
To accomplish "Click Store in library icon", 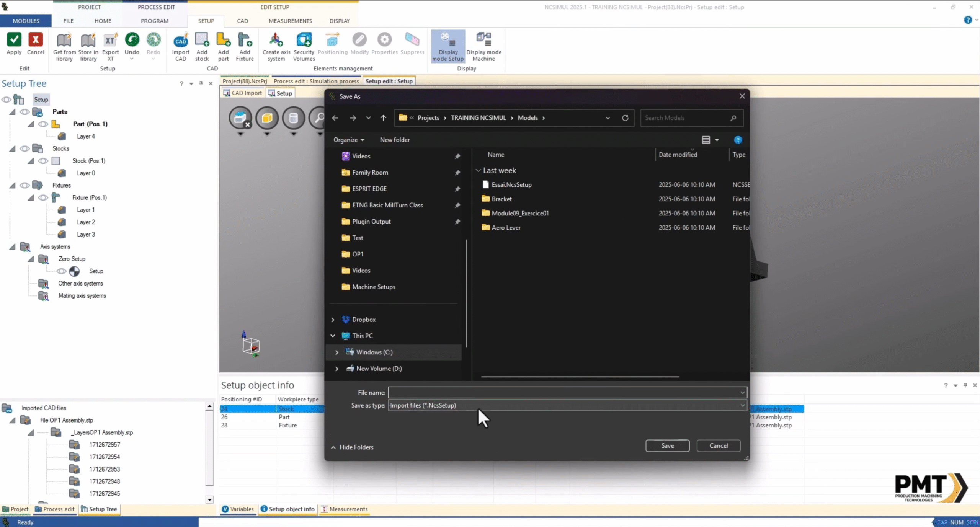I will [88, 40].
